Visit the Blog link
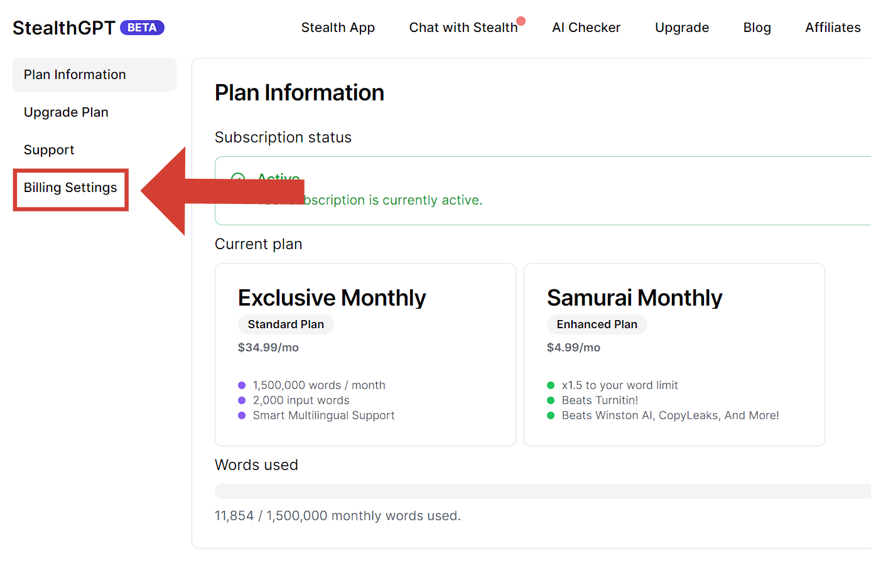Screen dimensions: 871x588 757,28
